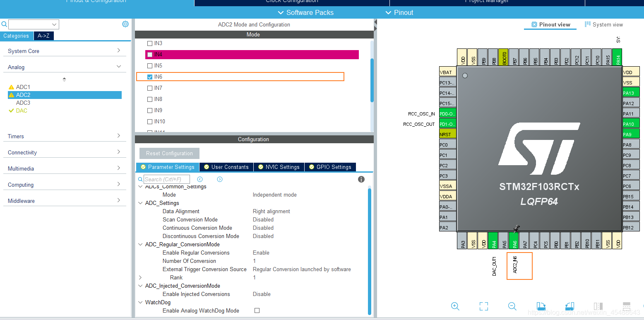The width and height of the screenshot is (644, 320).
Task: Zoom in on the chip pinout
Action: pos(455,306)
